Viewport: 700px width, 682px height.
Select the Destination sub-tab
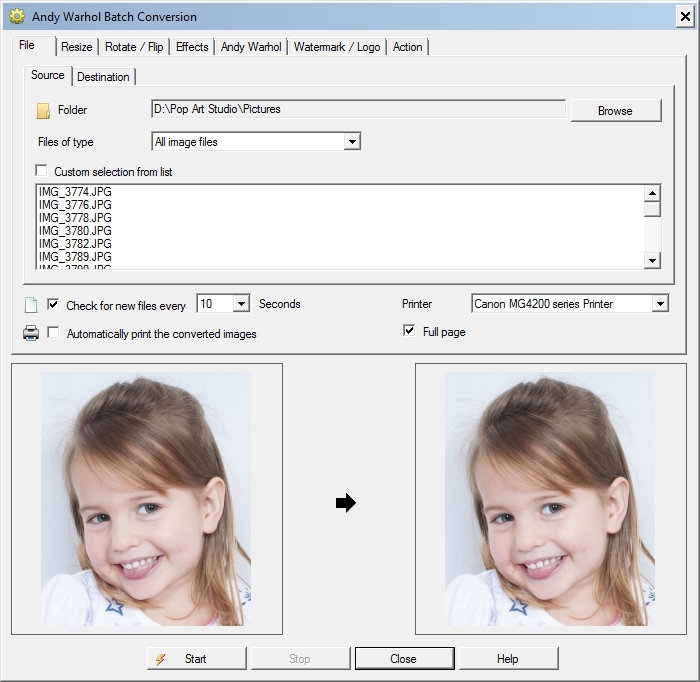pos(103,77)
